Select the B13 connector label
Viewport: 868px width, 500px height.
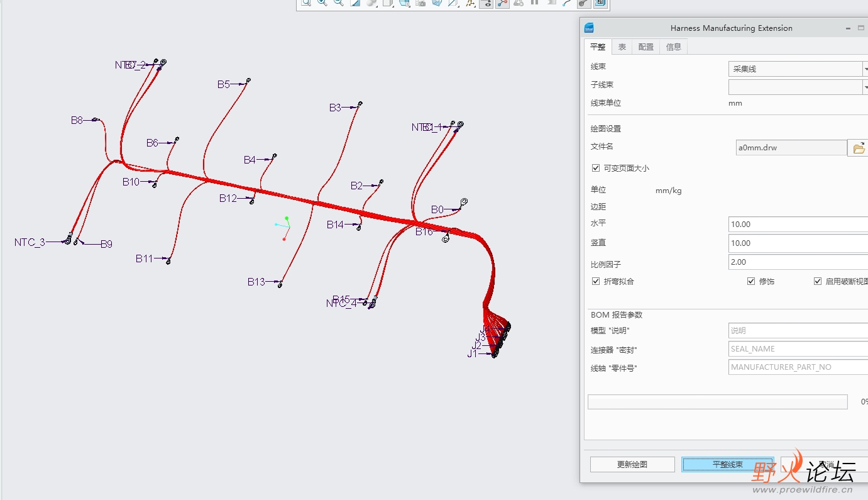point(256,282)
